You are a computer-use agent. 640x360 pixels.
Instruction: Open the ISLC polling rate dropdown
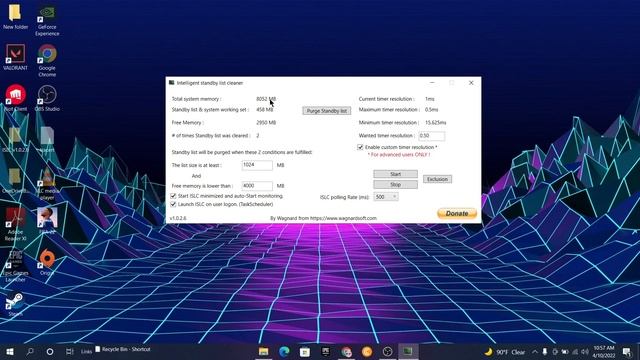tap(386, 197)
